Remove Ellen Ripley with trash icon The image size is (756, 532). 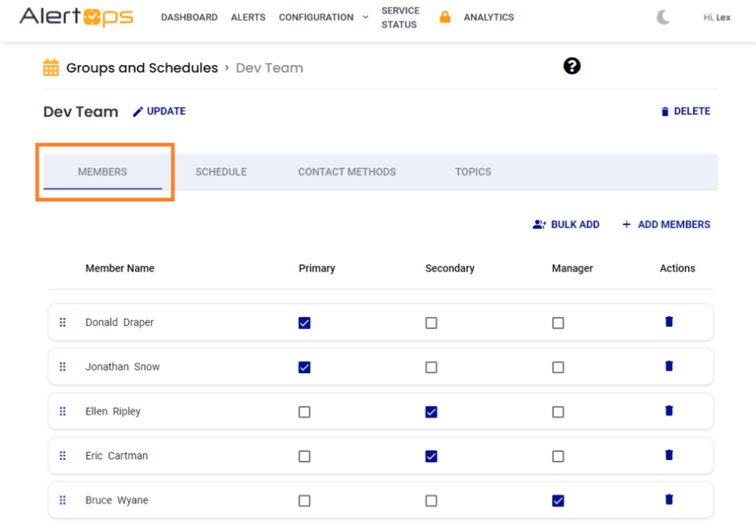click(x=668, y=411)
